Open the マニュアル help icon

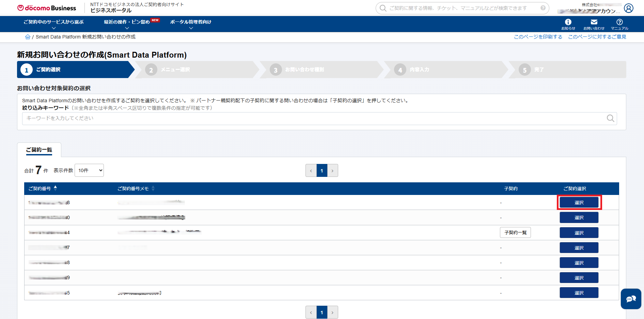[619, 24]
